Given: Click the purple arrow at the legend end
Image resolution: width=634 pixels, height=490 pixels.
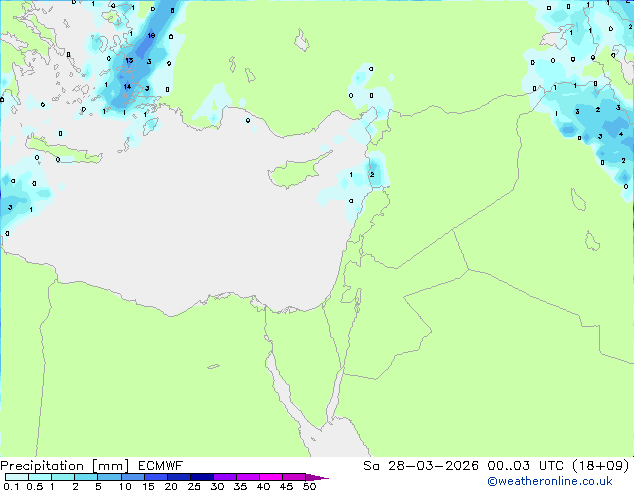Looking at the screenshot, I should tap(317, 477).
